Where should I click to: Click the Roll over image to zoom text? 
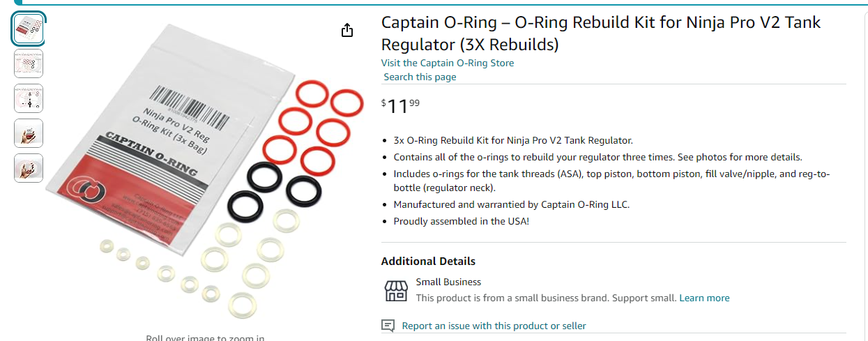pos(205,338)
